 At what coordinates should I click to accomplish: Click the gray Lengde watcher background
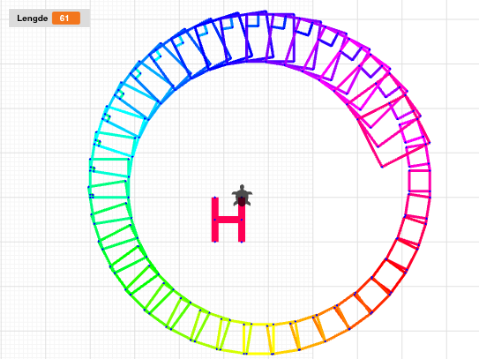(x=49, y=18)
